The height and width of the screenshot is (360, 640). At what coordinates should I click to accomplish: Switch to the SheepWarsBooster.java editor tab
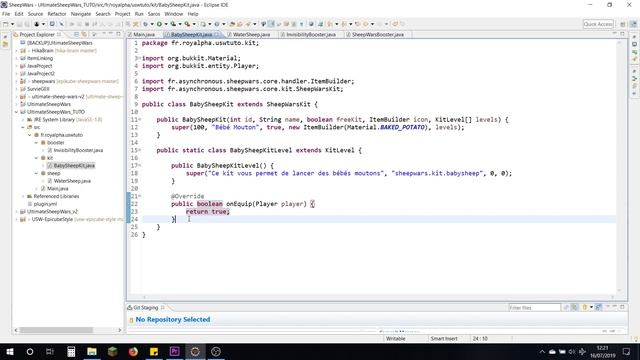pyautogui.click(x=378, y=35)
